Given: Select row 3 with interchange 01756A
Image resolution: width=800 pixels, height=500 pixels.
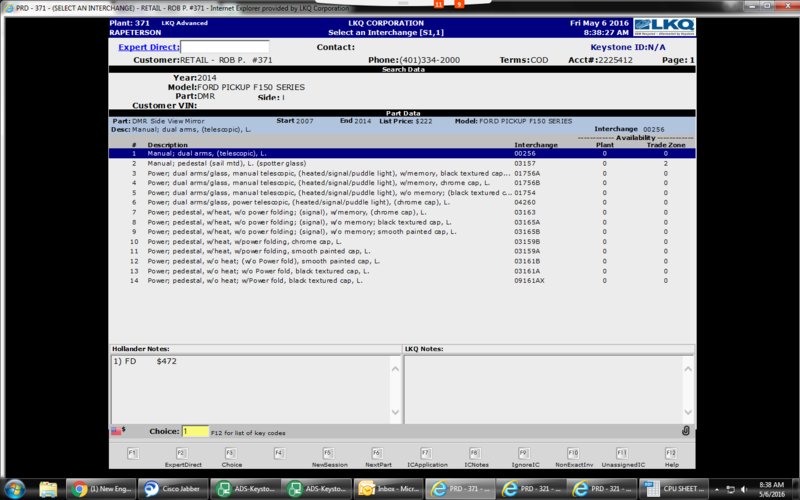Looking at the screenshot, I should 402,173.
